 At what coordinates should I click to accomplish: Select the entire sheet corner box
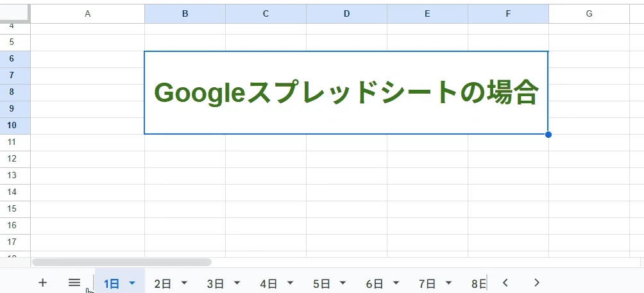pos(15,13)
